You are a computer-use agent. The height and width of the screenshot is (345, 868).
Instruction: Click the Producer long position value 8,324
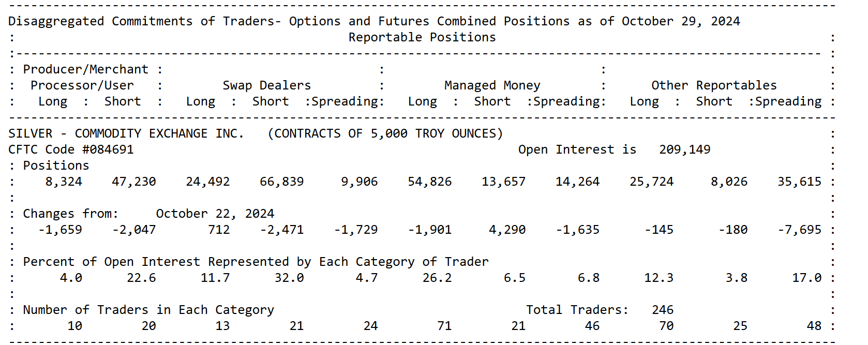click(64, 182)
